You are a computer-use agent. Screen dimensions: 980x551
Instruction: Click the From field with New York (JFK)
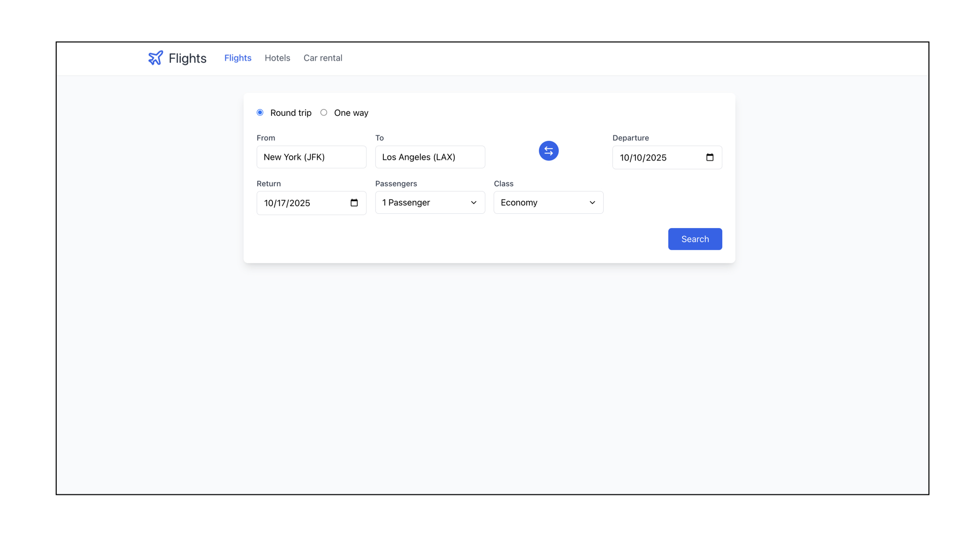click(311, 157)
